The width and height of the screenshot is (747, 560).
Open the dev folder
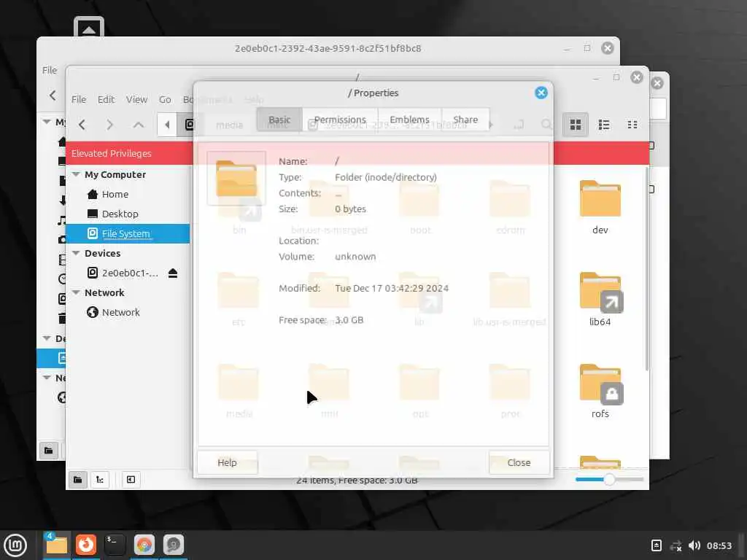point(600,206)
